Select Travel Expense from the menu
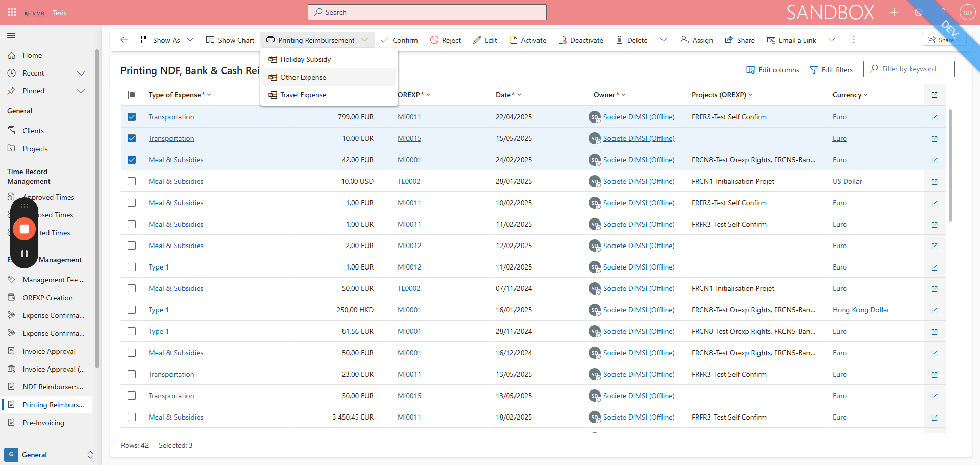Image resolution: width=980 pixels, height=465 pixels. pos(329,95)
